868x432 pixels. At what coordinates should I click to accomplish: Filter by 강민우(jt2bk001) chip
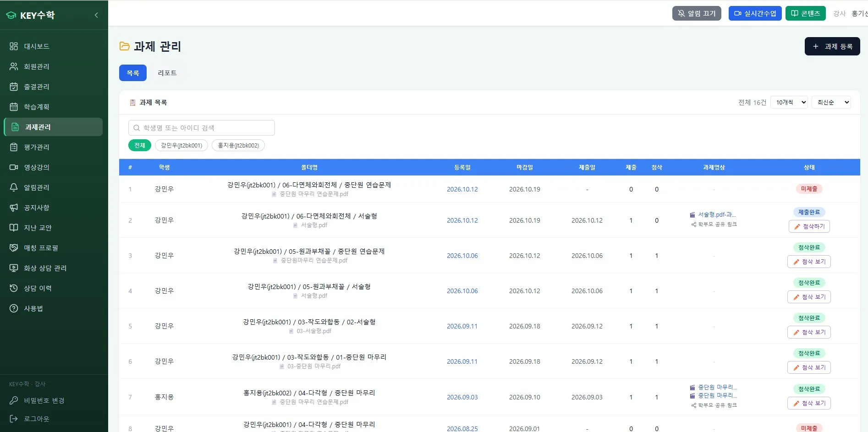[181, 145]
